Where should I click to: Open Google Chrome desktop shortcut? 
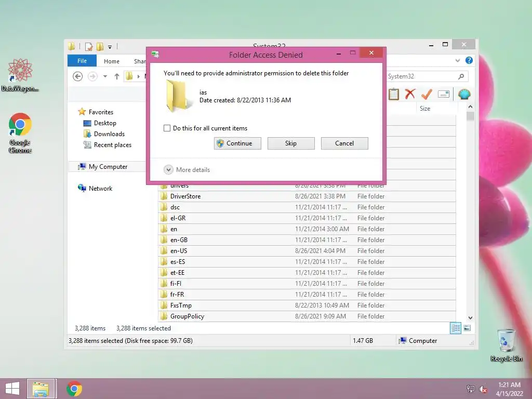pyautogui.click(x=20, y=133)
